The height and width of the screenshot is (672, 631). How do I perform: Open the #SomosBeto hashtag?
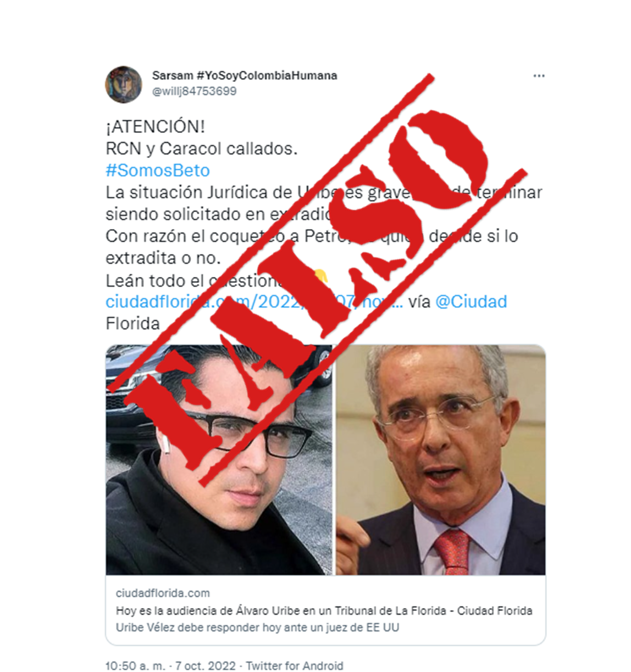pyautogui.click(x=158, y=170)
